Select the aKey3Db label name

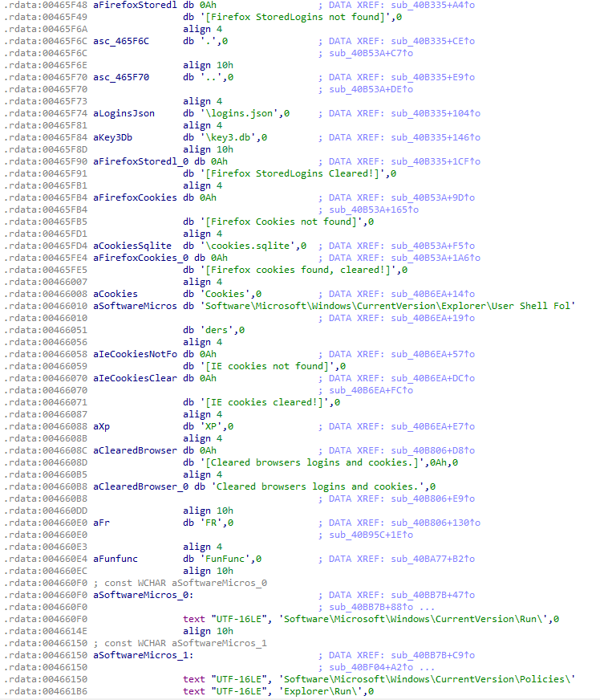click(x=113, y=137)
